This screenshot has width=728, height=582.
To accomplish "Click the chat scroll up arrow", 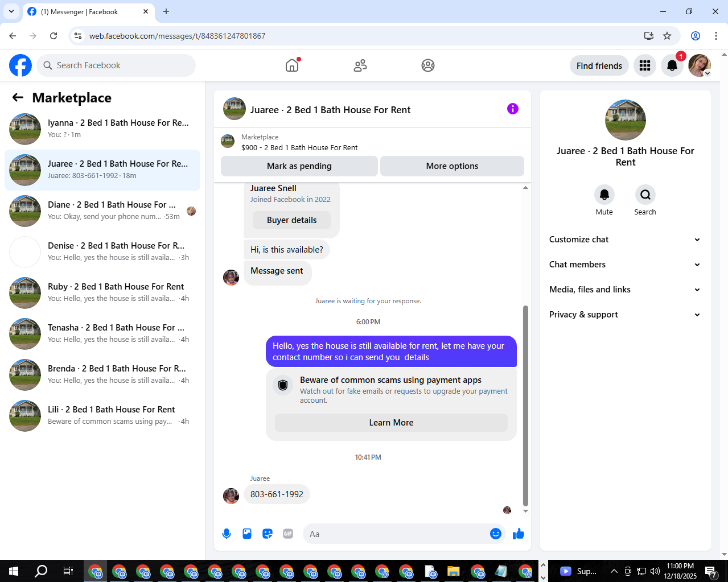I will (525, 187).
